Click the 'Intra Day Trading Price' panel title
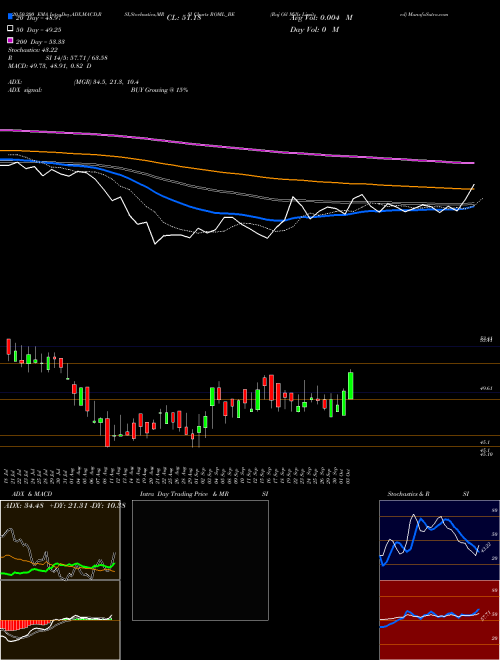500x660 pixels. click(174, 494)
